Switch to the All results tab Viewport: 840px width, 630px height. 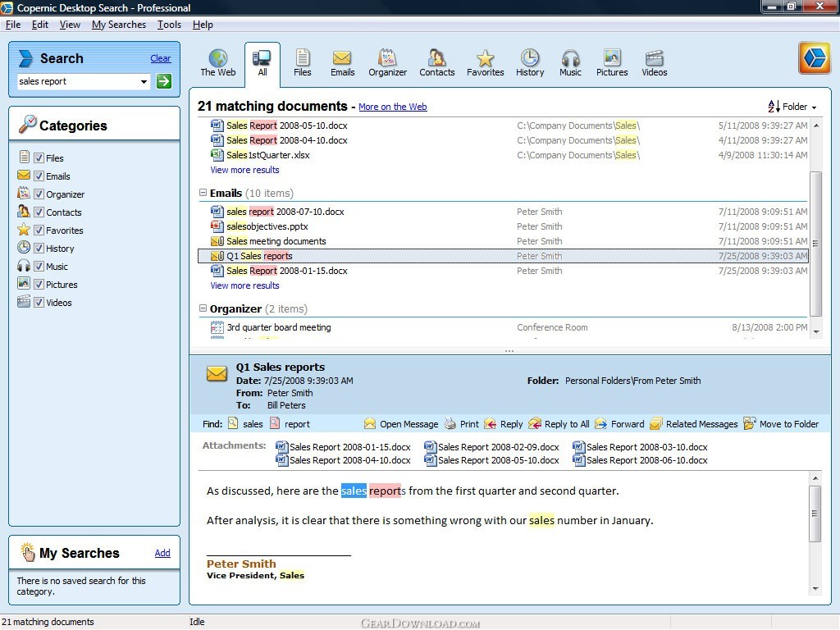coord(262,64)
